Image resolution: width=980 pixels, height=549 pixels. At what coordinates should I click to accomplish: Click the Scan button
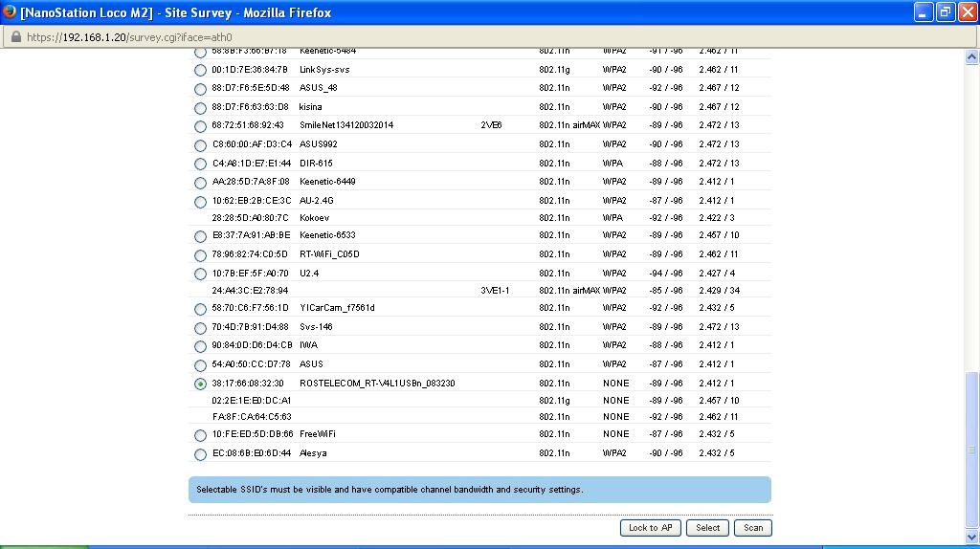click(753, 528)
